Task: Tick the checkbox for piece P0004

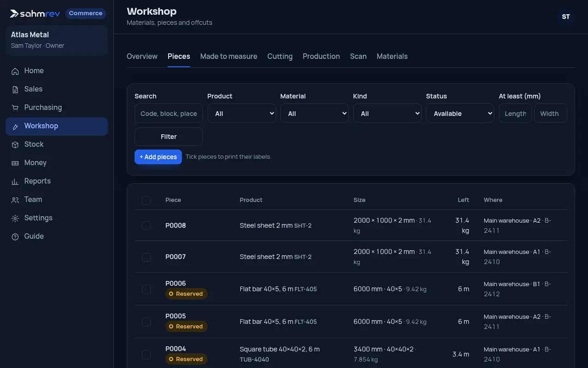Action: coord(146,354)
